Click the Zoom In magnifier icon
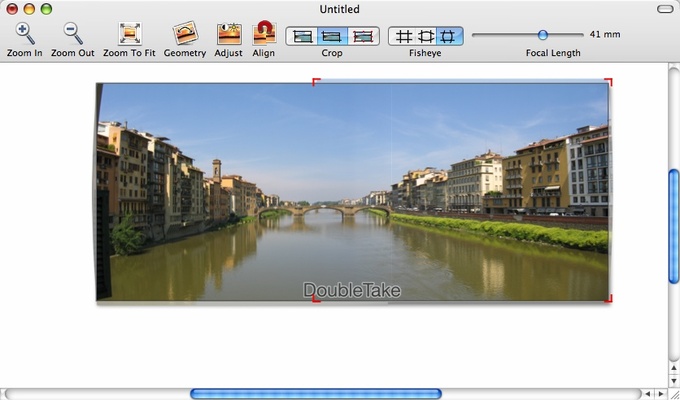This screenshot has height=400, width=680. [24, 34]
